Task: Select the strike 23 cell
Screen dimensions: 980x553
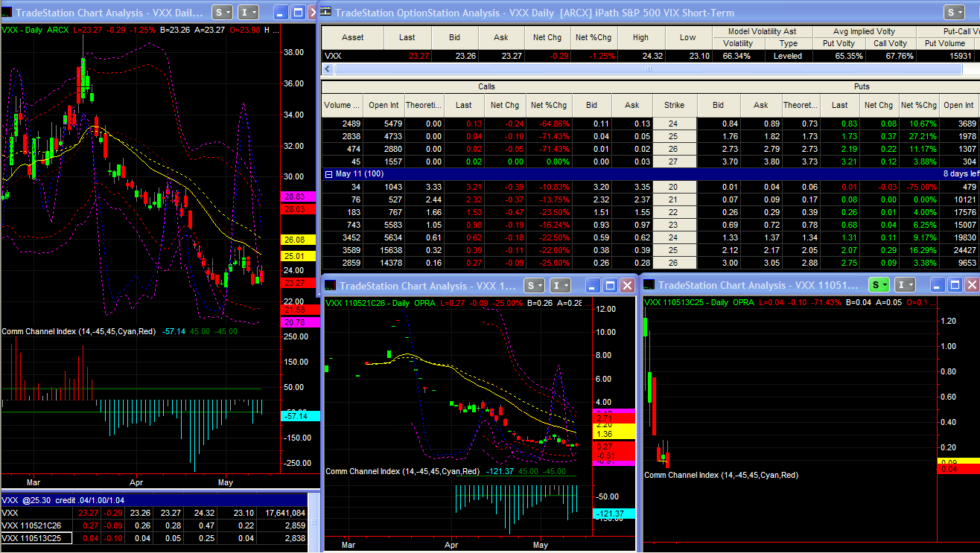Action: point(675,225)
